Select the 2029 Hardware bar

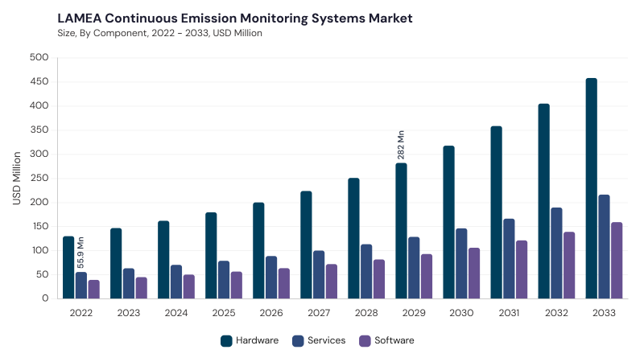401,231
